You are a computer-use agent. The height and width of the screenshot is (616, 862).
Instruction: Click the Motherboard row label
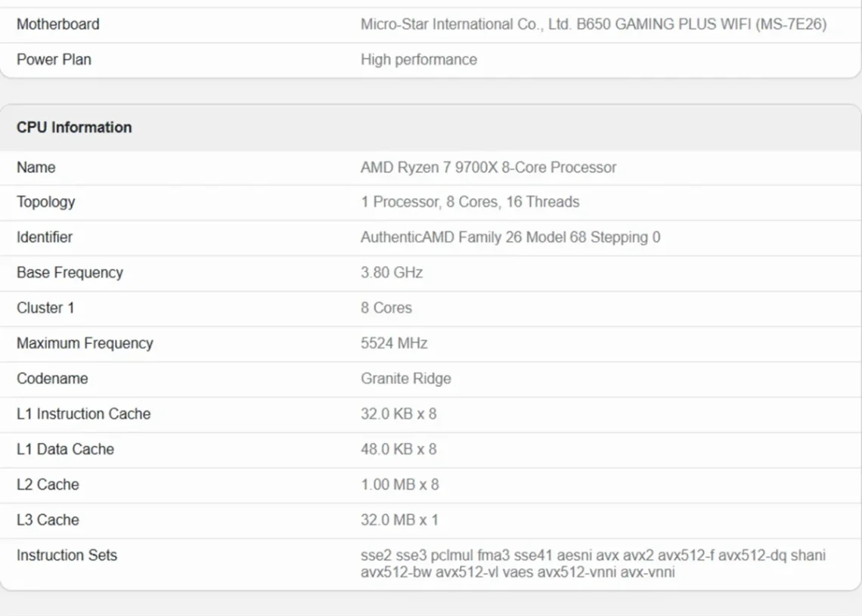pos(57,24)
